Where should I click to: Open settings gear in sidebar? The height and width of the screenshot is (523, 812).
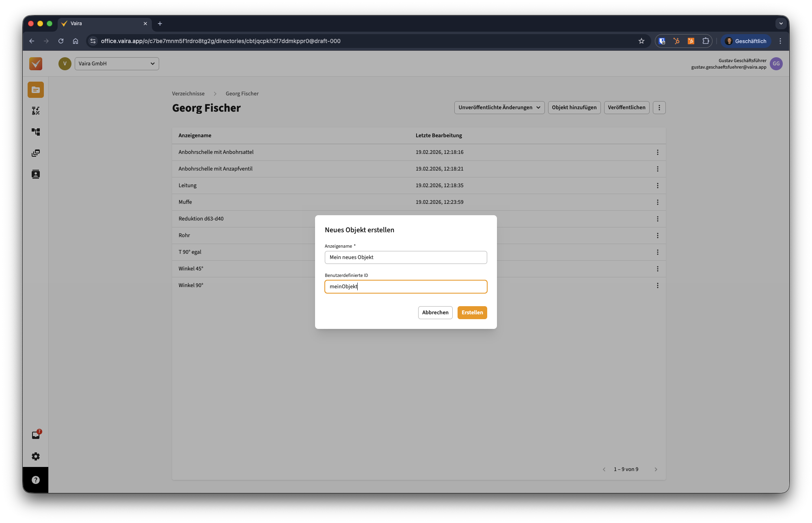[x=36, y=456]
